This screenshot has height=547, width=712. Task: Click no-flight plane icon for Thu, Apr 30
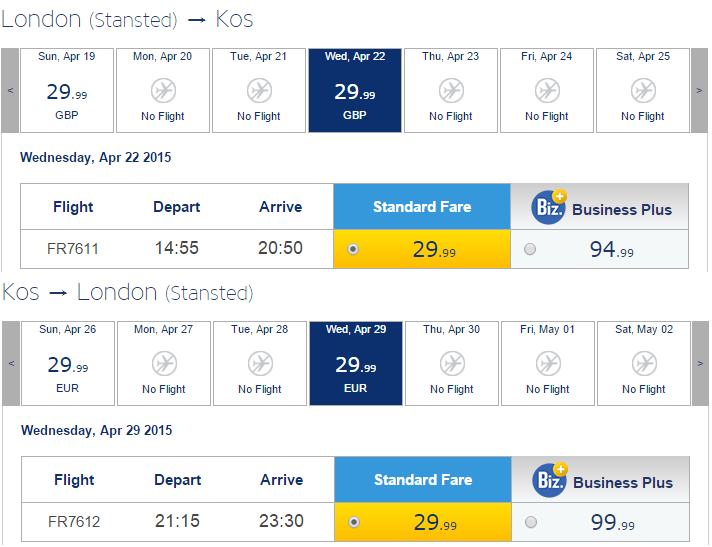(x=452, y=363)
